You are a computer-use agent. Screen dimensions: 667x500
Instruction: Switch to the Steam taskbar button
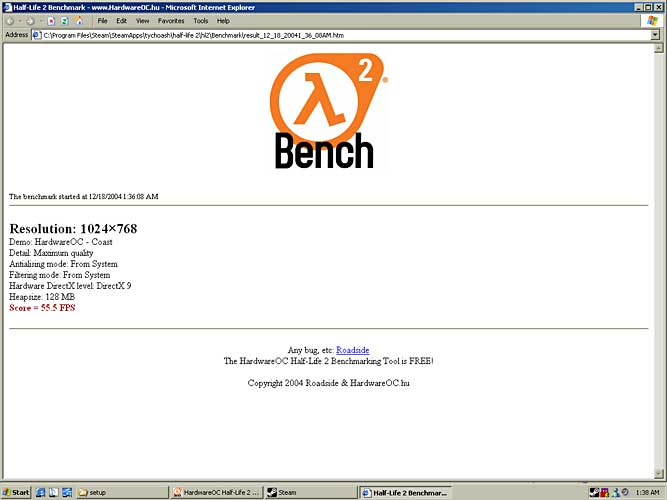pyautogui.click(x=311, y=492)
